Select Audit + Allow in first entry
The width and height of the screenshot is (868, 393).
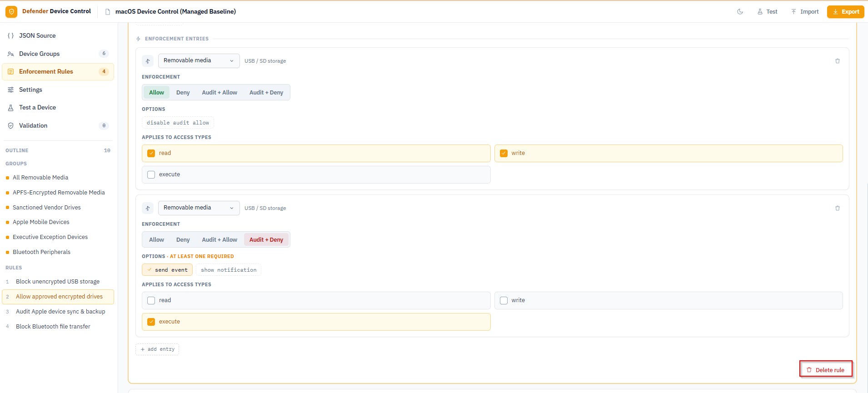[219, 92]
